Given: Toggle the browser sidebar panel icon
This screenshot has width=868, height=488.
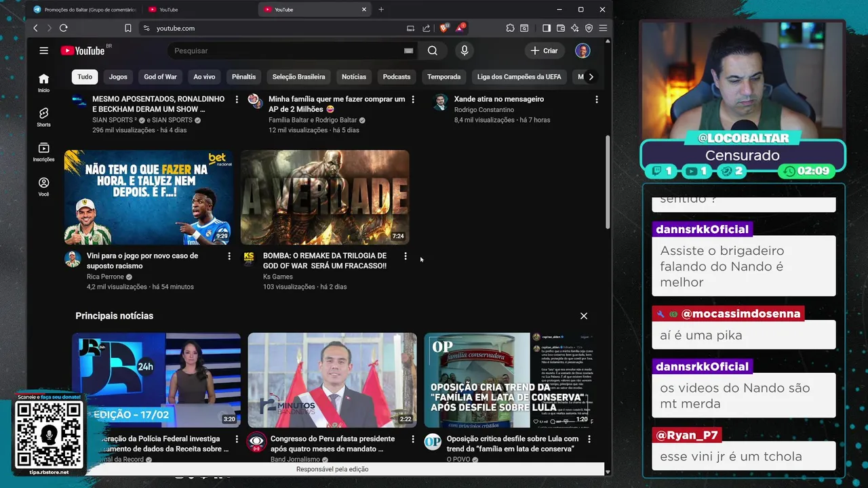Looking at the screenshot, I should [x=547, y=28].
